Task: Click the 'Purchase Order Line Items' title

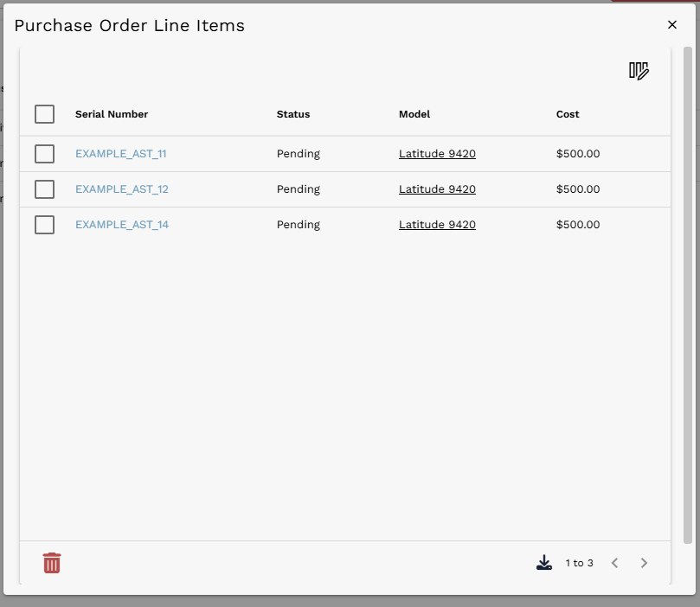Action: 130,25
